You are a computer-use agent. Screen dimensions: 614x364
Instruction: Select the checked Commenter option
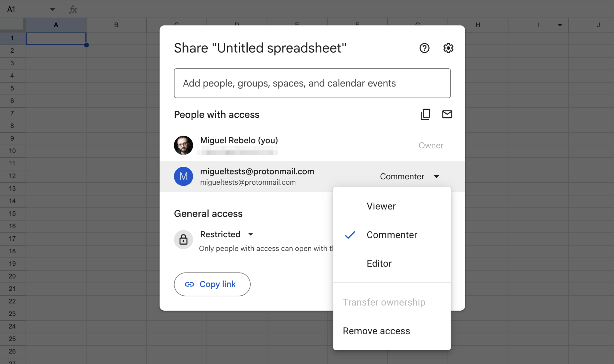coord(392,235)
